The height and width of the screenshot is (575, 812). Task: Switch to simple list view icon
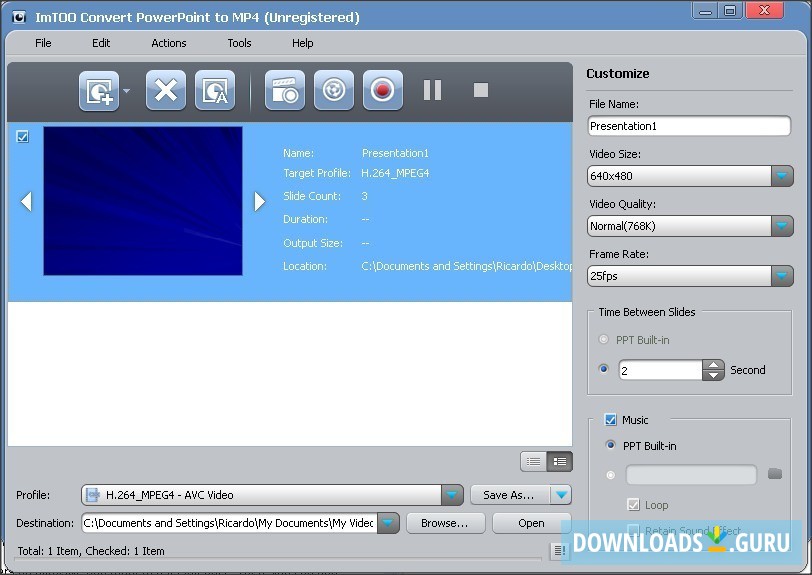coord(533,462)
